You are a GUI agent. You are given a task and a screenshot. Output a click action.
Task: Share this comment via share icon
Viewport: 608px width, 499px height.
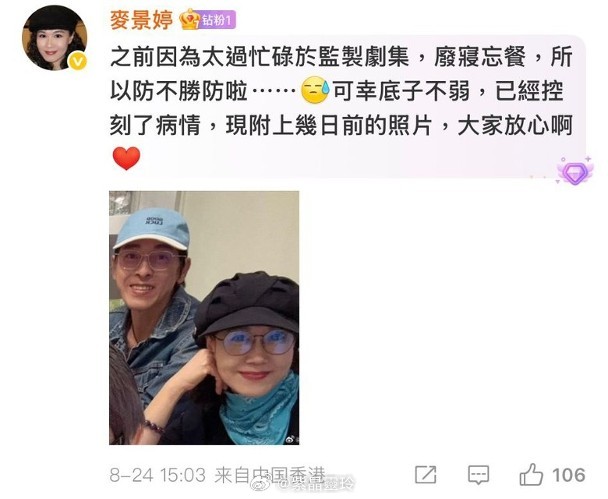(x=425, y=475)
